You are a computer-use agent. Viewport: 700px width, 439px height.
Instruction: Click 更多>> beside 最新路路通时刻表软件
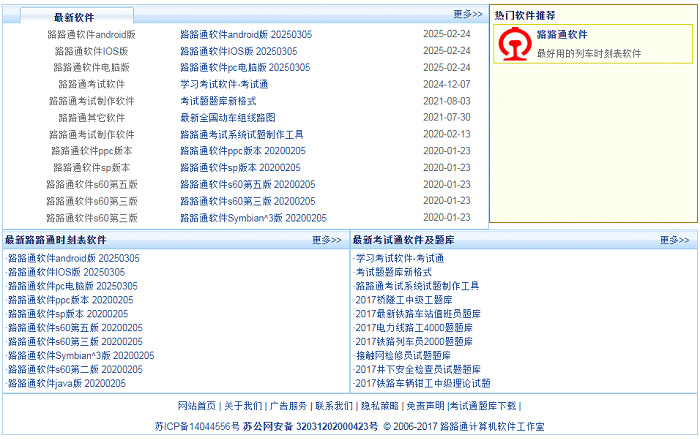[x=327, y=240]
